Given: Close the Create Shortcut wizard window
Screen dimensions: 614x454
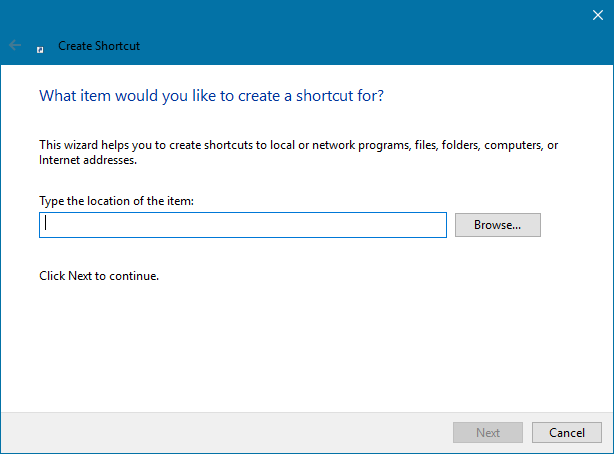Looking at the screenshot, I should click(x=597, y=13).
